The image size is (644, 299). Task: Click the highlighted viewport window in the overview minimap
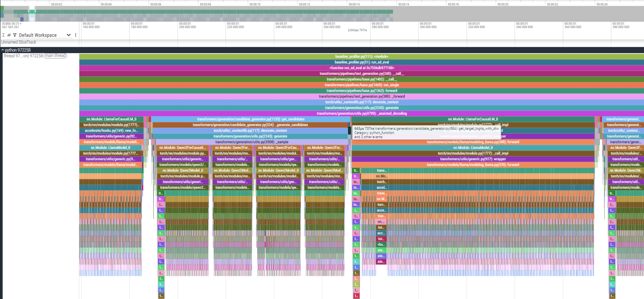32,13
